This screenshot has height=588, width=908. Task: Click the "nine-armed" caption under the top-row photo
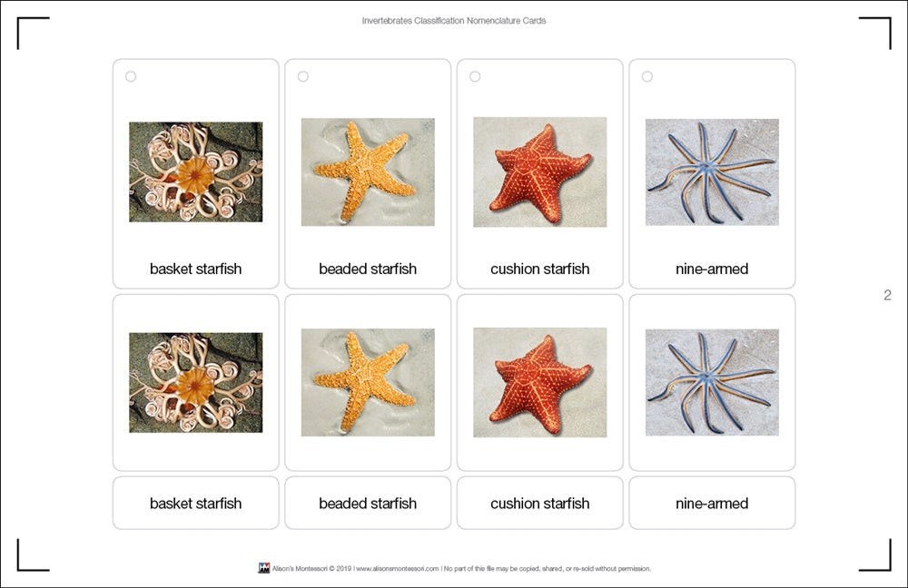(712, 269)
